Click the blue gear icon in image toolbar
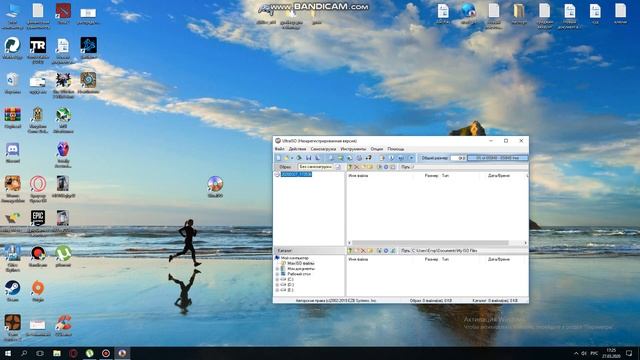The width and height of the screenshot is (640, 360). (386, 167)
